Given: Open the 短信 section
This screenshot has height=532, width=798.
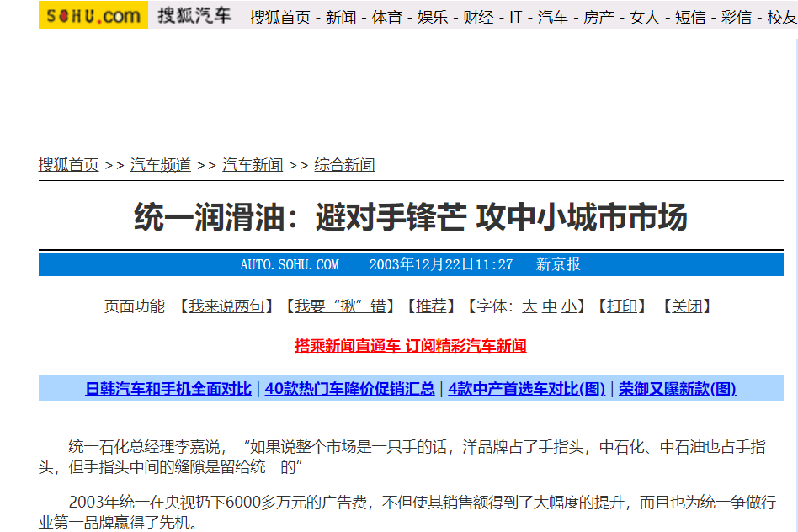Looking at the screenshot, I should click(x=690, y=18).
